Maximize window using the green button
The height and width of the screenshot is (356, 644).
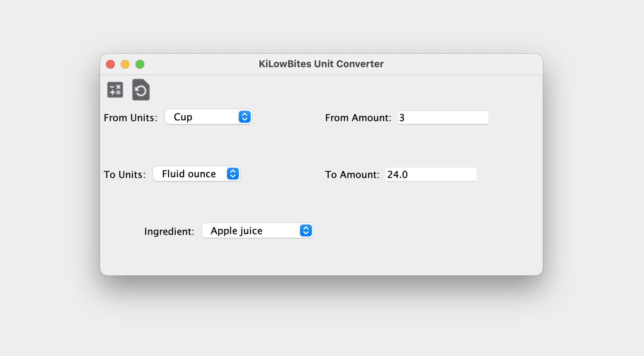140,64
